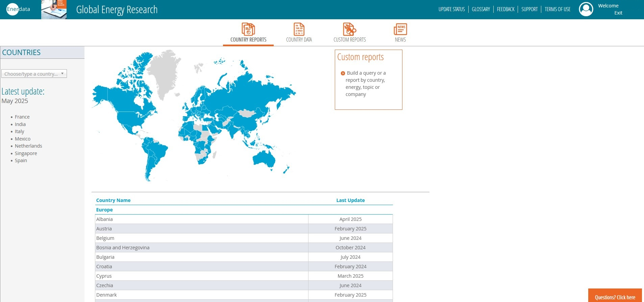Expand the Choose/type a country dropdown

click(34, 74)
